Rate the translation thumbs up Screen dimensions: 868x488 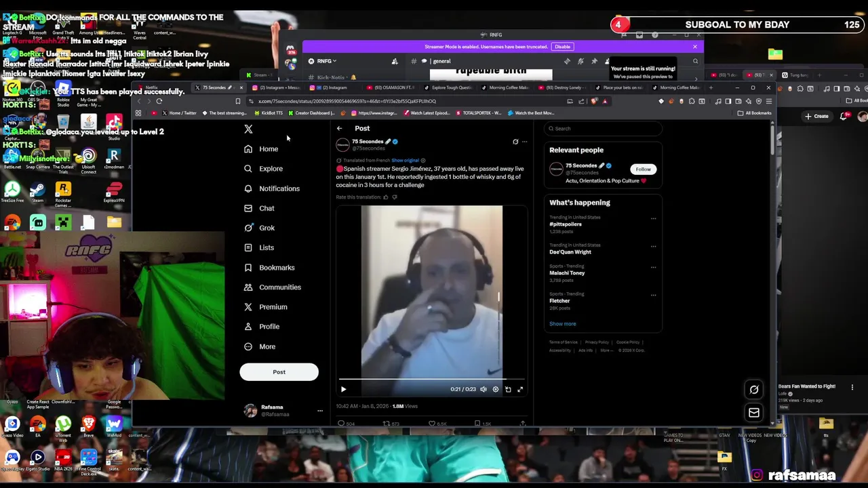pyautogui.click(x=386, y=197)
